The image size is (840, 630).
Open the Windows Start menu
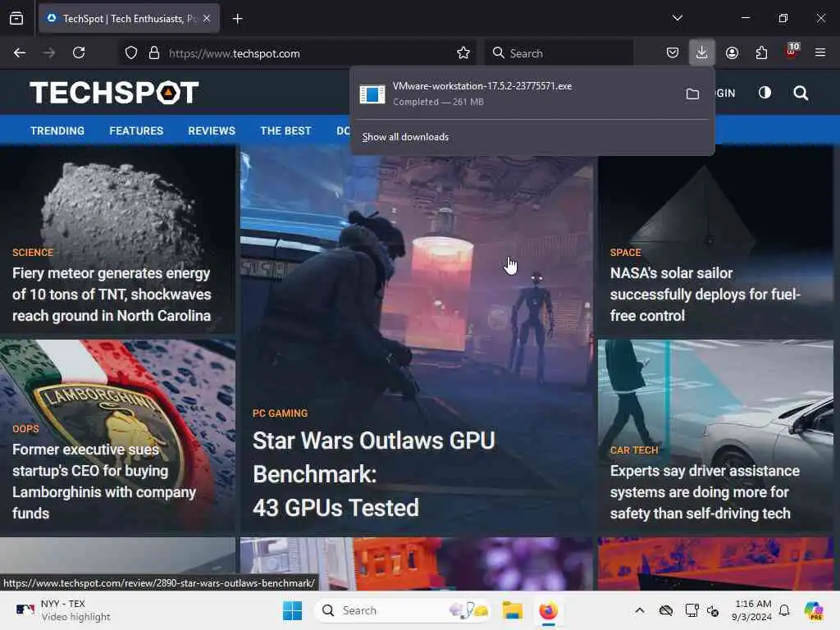(x=293, y=610)
